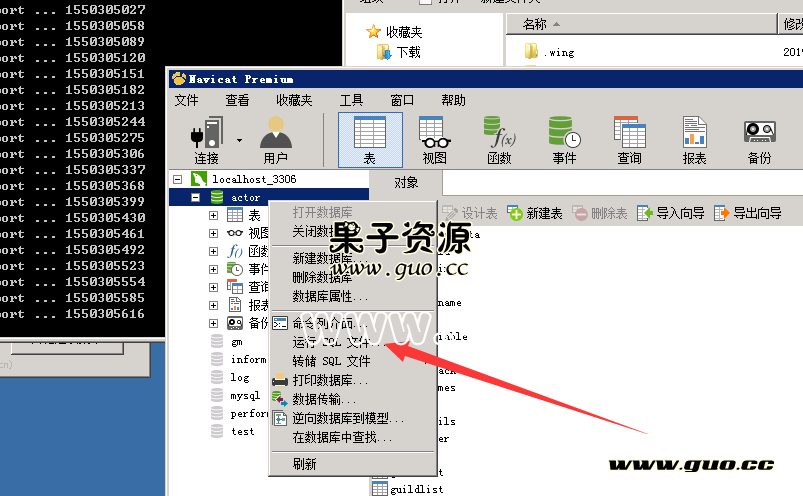
Task: Choose 新建数据库 from context menu
Action: pos(352,258)
